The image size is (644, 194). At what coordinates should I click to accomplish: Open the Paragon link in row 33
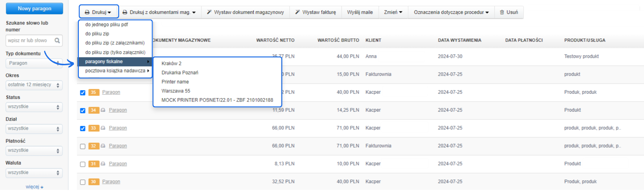tap(118, 128)
